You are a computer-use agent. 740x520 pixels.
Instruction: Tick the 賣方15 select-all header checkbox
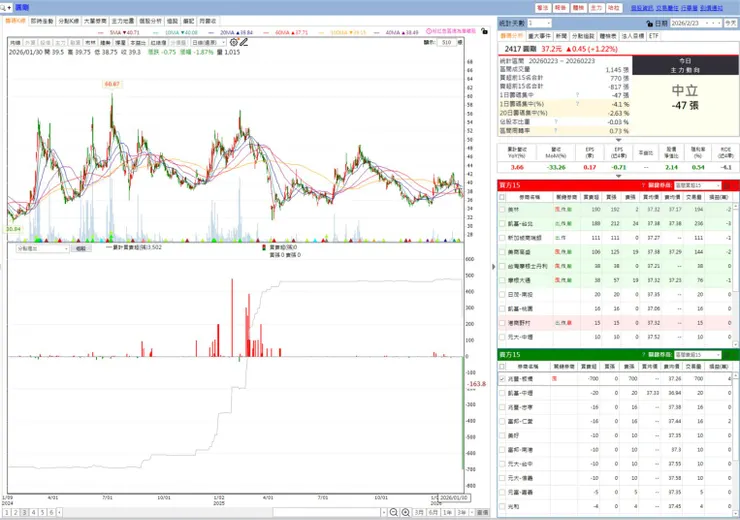(502, 366)
